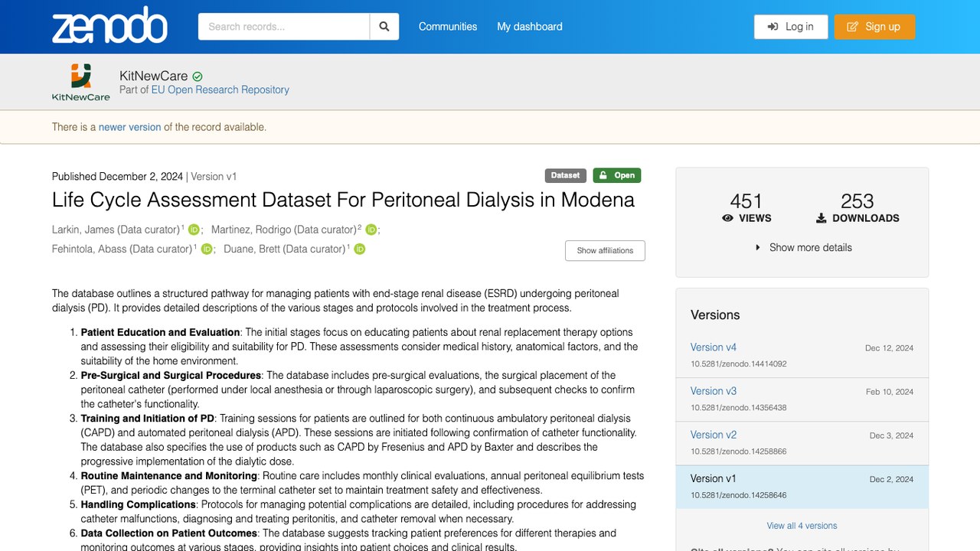Click the download icon beside DOWNLOADS
Screen dimensions: 980x551
(x=822, y=218)
